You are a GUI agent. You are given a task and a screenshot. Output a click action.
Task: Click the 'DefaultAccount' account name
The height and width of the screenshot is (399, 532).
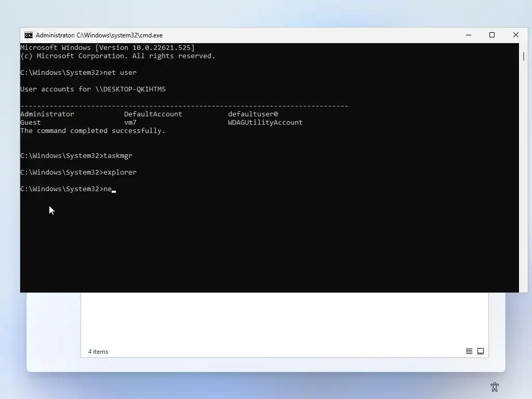coord(153,114)
